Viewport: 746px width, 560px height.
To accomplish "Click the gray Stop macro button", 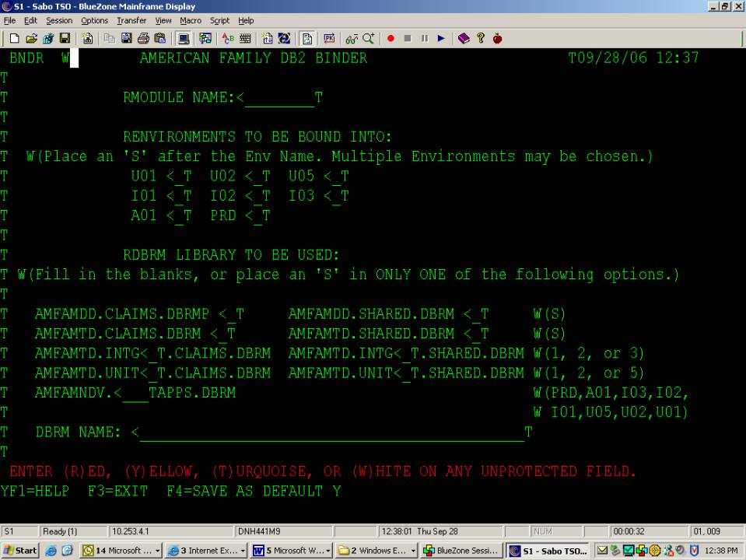I will coord(408,39).
